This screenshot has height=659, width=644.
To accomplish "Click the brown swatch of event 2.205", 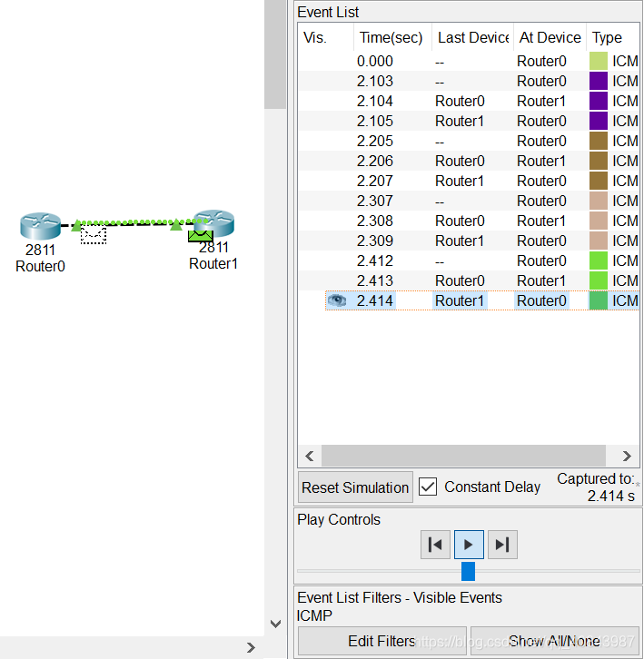I will (599, 141).
